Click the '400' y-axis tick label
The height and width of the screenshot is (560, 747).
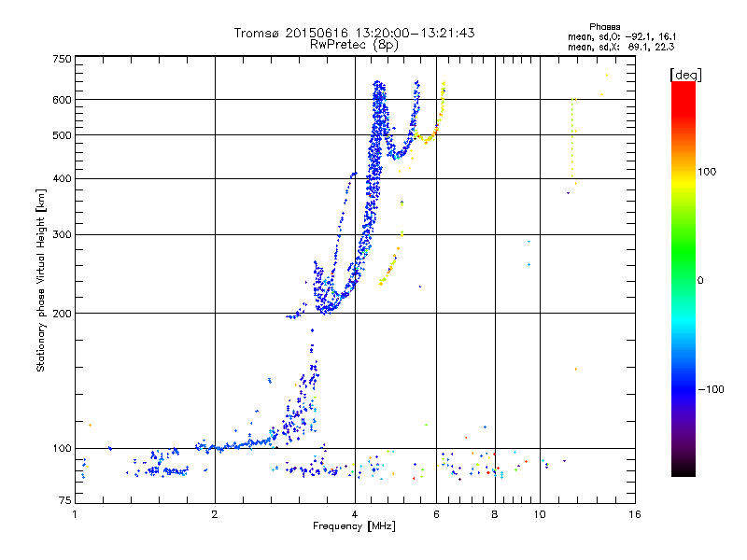coord(62,179)
